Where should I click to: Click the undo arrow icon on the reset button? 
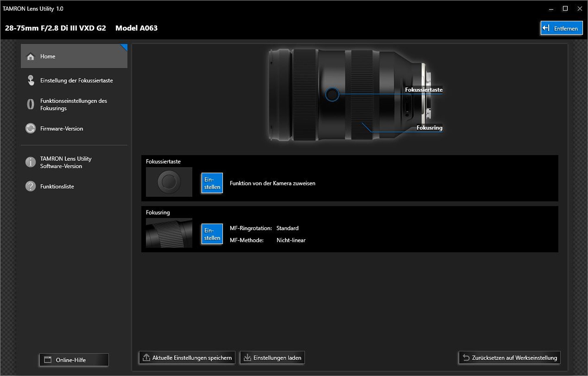coord(466,357)
